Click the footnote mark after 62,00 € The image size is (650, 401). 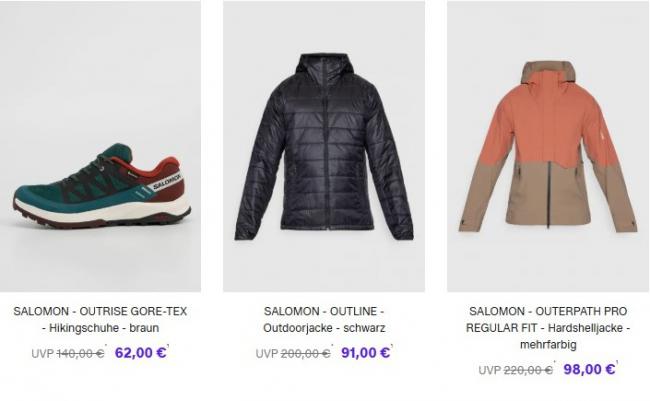point(168,347)
